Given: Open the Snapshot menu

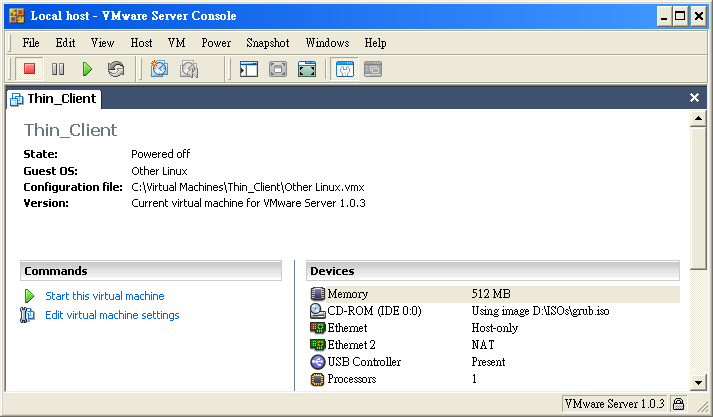Looking at the screenshot, I should click(x=267, y=43).
